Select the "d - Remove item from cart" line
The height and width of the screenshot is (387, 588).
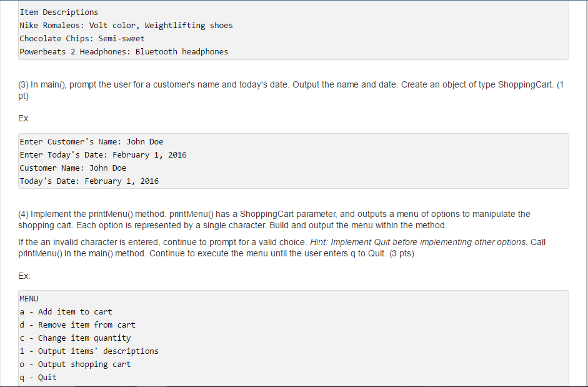click(x=77, y=325)
